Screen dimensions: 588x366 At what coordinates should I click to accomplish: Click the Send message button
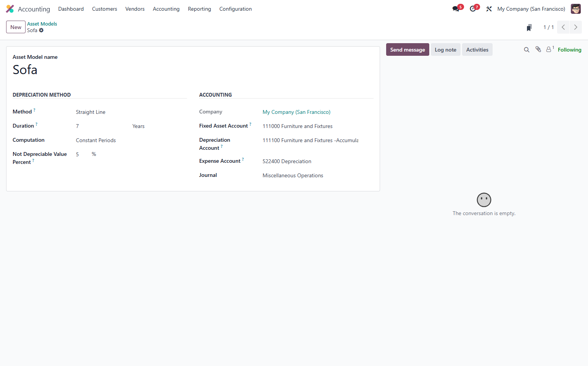pos(408,50)
